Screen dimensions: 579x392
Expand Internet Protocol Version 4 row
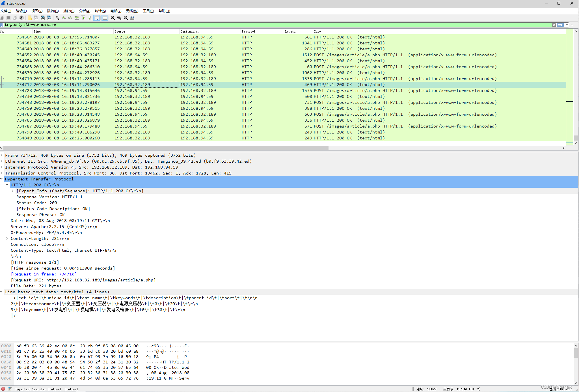tap(2, 167)
